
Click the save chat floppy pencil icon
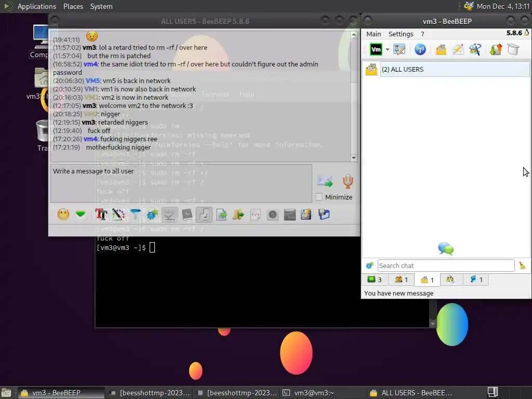pos(306,215)
